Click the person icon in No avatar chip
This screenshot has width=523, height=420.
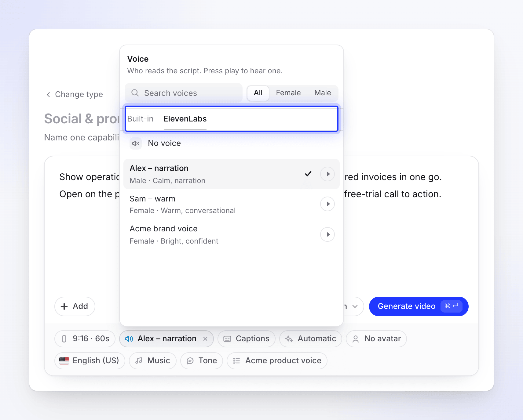356,339
